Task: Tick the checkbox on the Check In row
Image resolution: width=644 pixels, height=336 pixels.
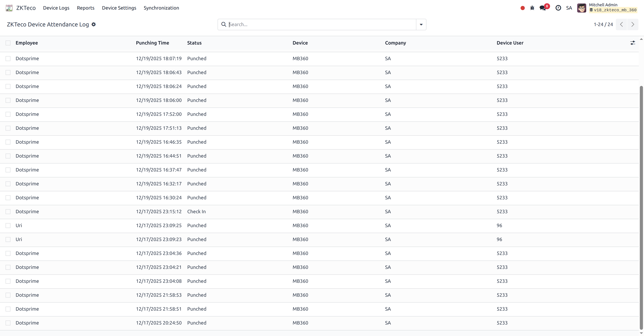Action: pos(8,212)
